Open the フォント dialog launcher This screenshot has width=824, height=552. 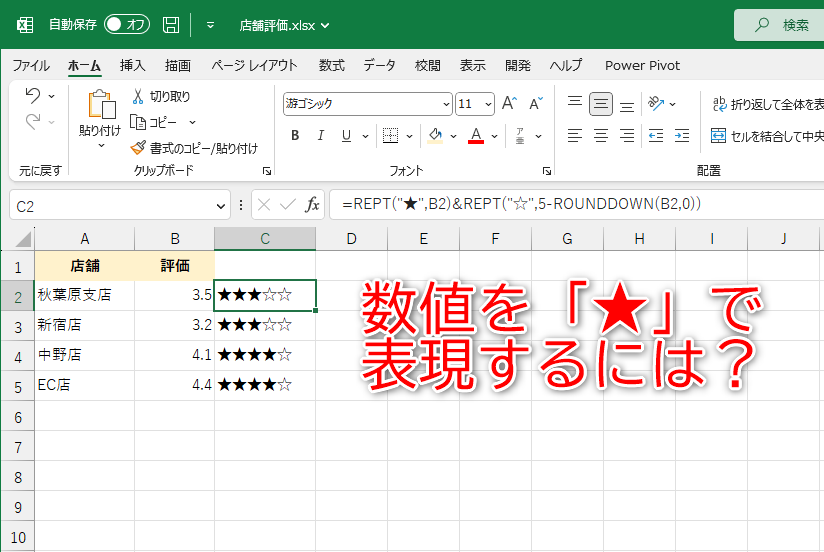(547, 171)
